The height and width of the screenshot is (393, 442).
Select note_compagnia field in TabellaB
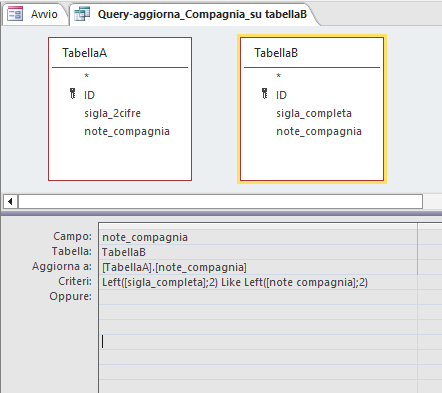[319, 131]
